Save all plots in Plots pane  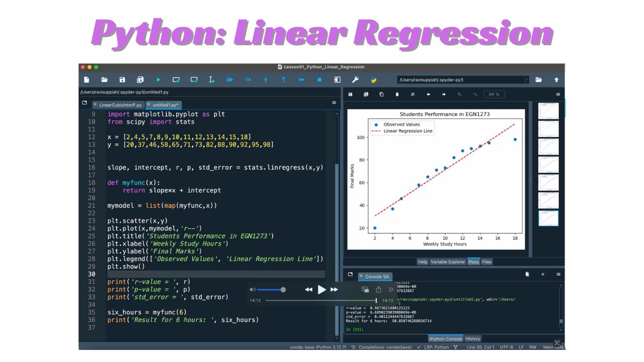click(x=366, y=94)
